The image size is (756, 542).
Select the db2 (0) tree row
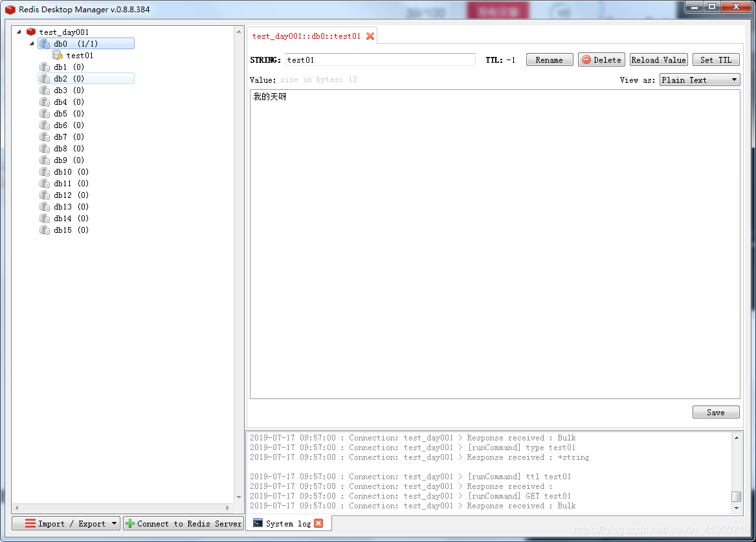[86, 78]
